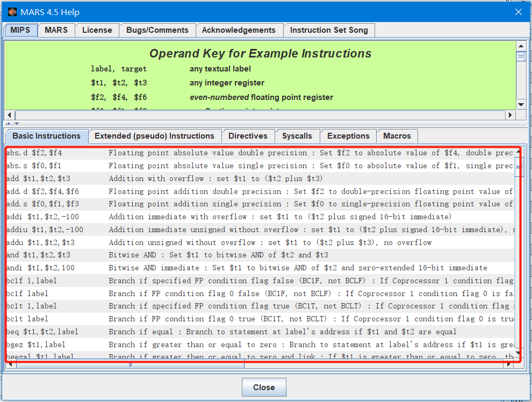This screenshot has width=532, height=402.
Task: Click instruction list horizontal scrollbar thumb
Action: pyautogui.click(x=130, y=365)
